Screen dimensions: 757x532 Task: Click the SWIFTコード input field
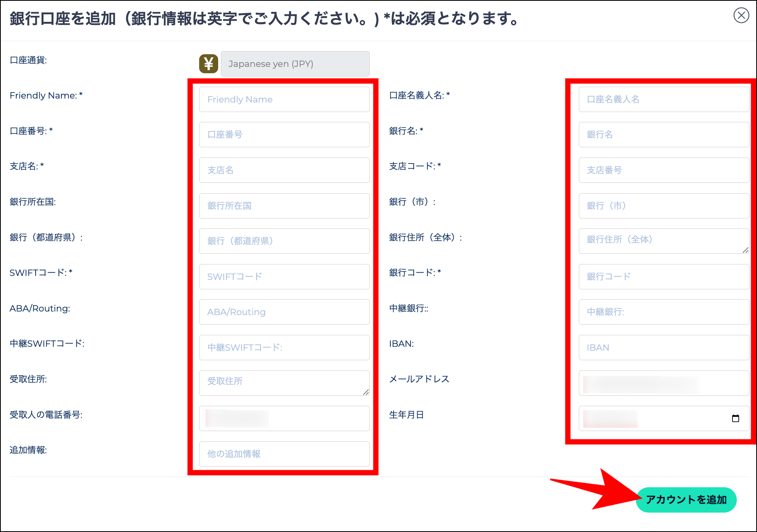tap(284, 276)
